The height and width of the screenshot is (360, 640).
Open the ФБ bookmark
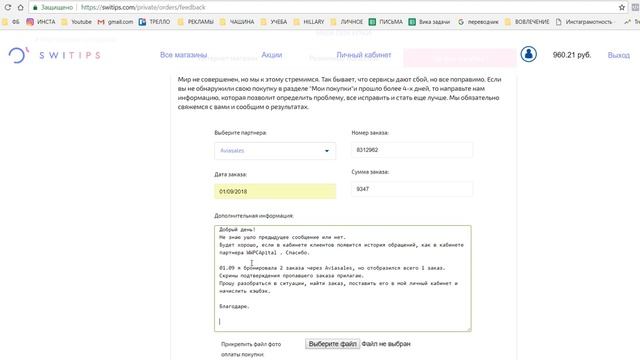[11, 22]
